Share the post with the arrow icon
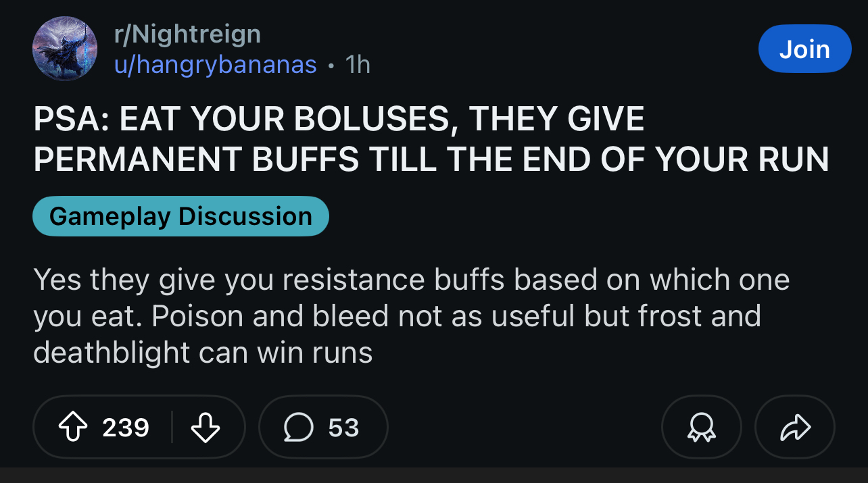 coord(794,428)
